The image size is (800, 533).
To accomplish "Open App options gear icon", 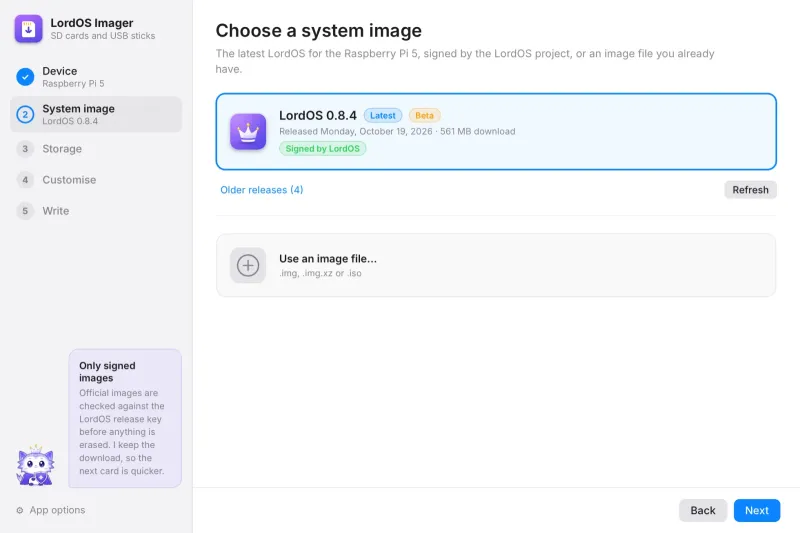I will point(20,510).
